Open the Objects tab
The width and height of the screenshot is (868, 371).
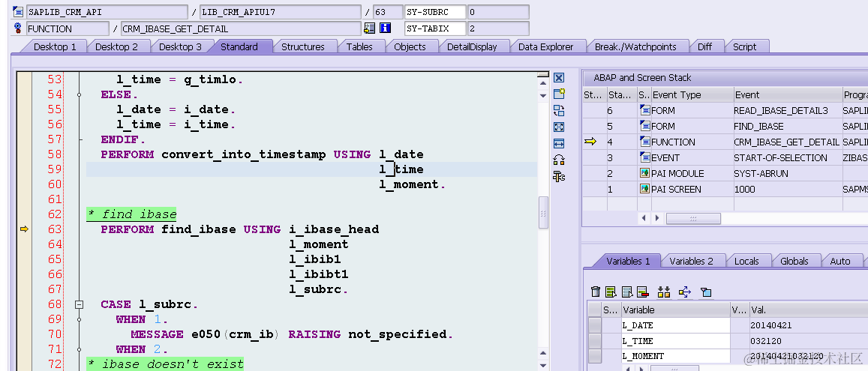point(410,47)
